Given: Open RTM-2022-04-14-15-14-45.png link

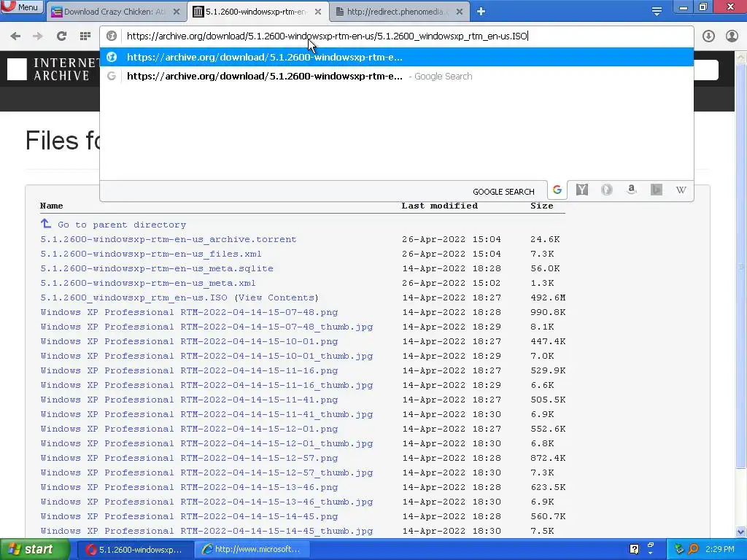Looking at the screenshot, I should [189, 516].
